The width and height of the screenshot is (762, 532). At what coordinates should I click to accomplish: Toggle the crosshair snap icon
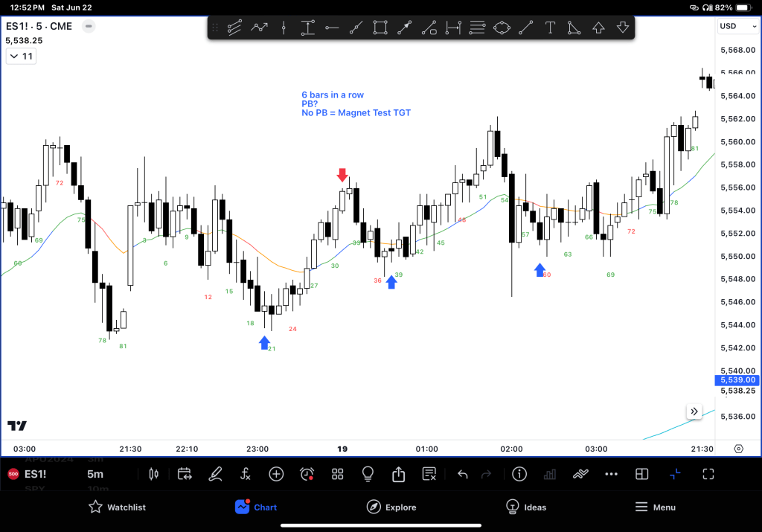pyautogui.click(x=675, y=474)
